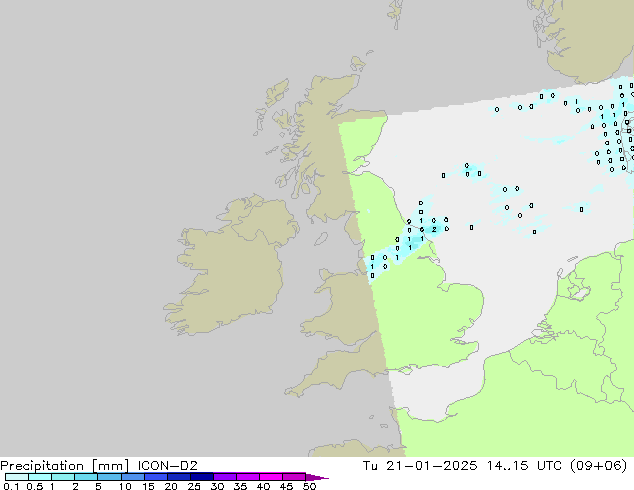The image size is (634, 490).
Task: Click the '2' precipitation value on the map
Action: pyautogui.click(x=434, y=230)
